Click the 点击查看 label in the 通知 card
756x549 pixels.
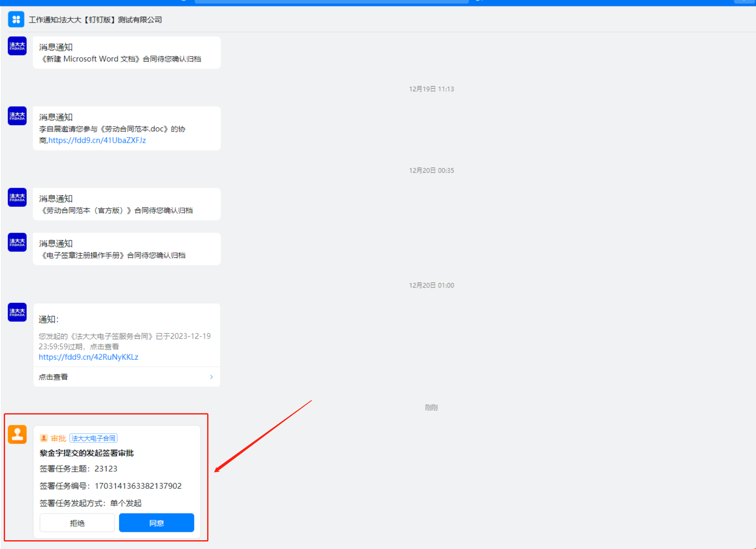[x=53, y=377]
